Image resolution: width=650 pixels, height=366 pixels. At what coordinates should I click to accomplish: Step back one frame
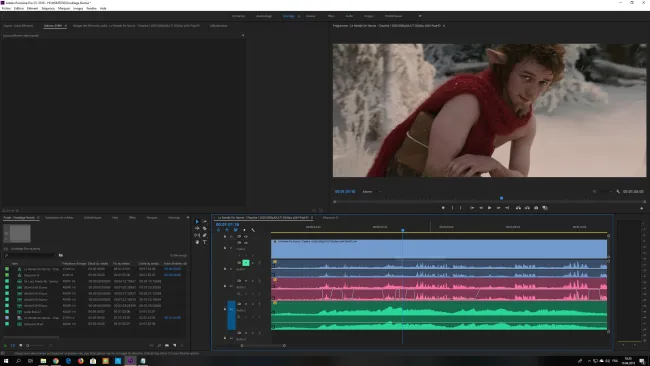click(481, 208)
